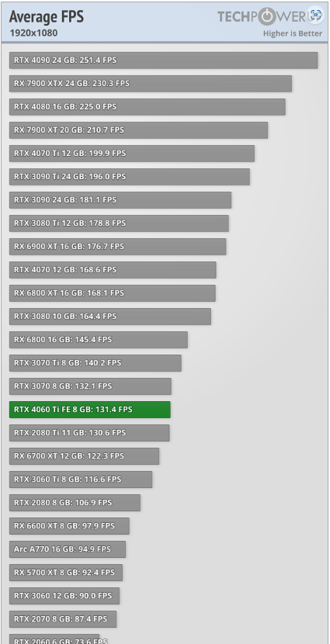330x644 pixels.
Task: Click the RX 7900 XTX 24 GB bar
Action: [151, 83]
